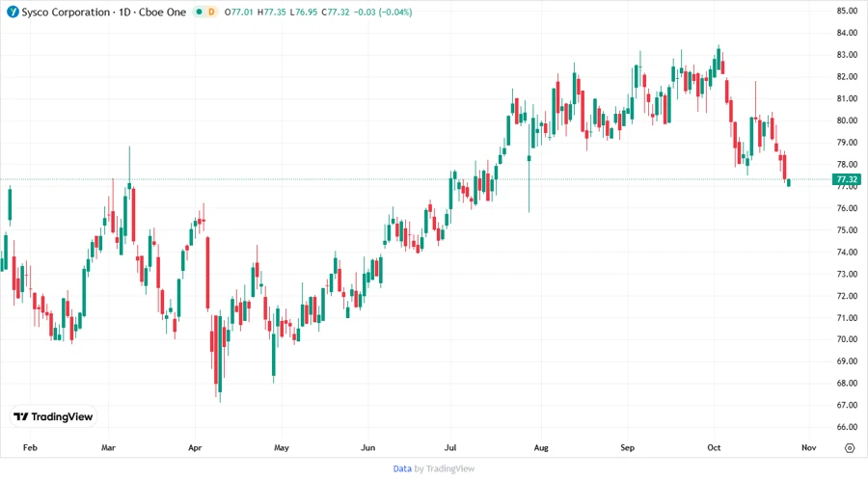Viewport: 868px width, 480px height.
Task: Click the 72.00 price scale label
Action: pos(847,296)
